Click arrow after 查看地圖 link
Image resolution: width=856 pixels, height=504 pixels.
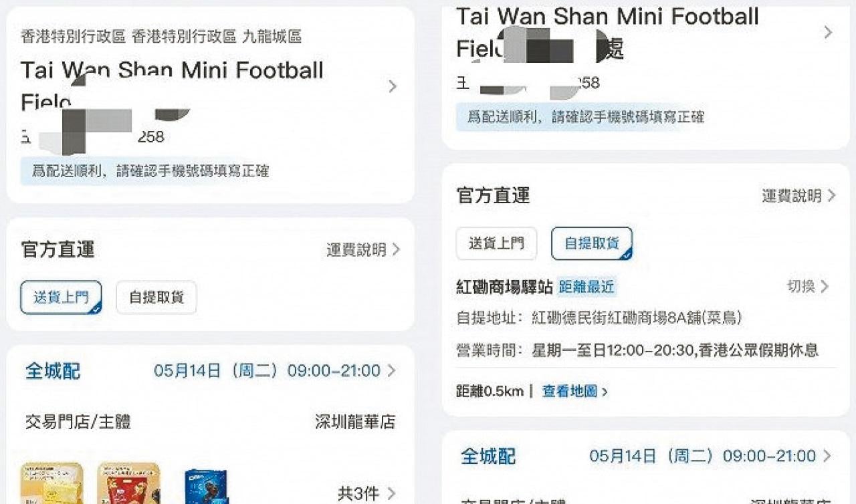605,392
